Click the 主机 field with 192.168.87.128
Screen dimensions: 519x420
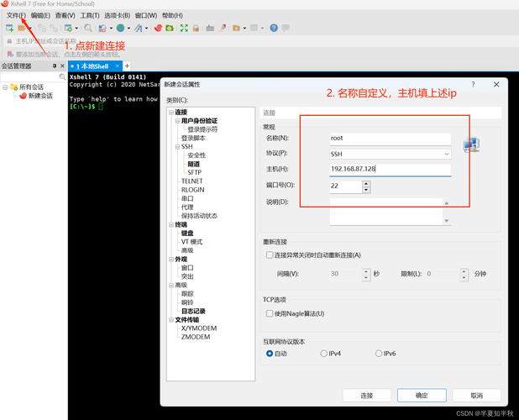point(391,170)
